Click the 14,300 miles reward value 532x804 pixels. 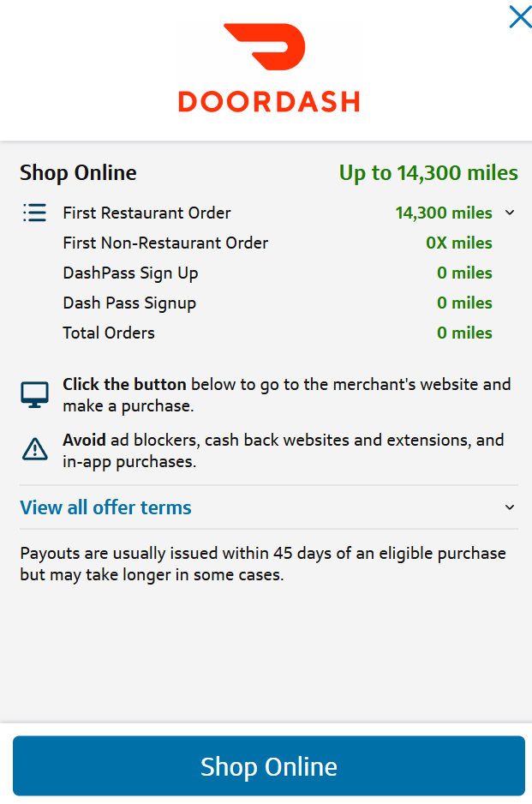[443, 213]
